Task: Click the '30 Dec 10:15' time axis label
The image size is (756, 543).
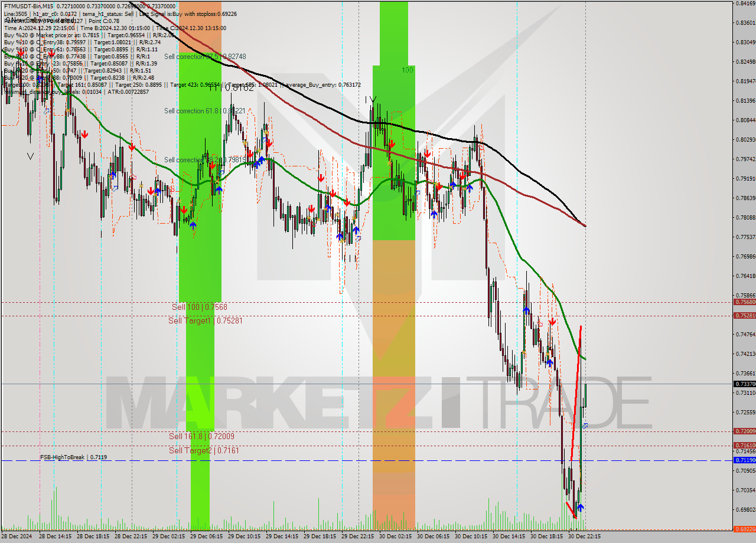Action: click(471, 537)
